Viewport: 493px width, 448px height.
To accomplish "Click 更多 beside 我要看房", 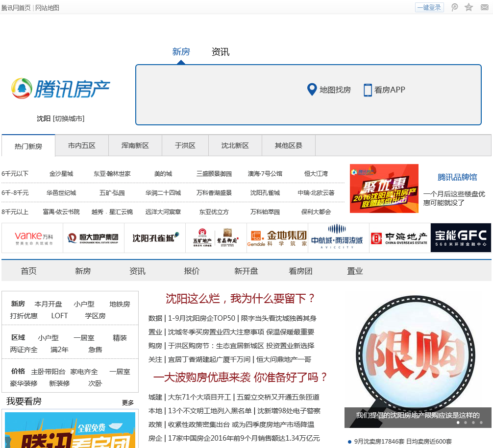I will 128,403.
